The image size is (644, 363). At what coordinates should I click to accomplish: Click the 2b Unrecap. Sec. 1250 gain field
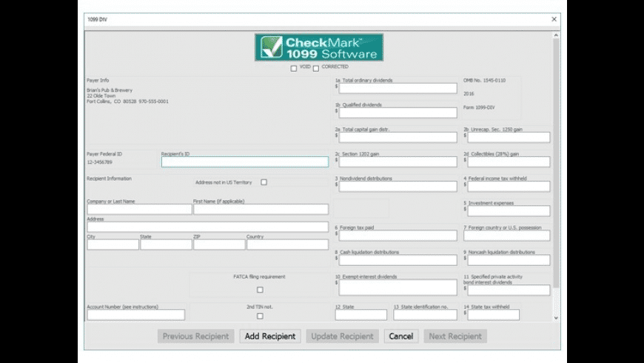pyautogui.click(x=509, y=137)
